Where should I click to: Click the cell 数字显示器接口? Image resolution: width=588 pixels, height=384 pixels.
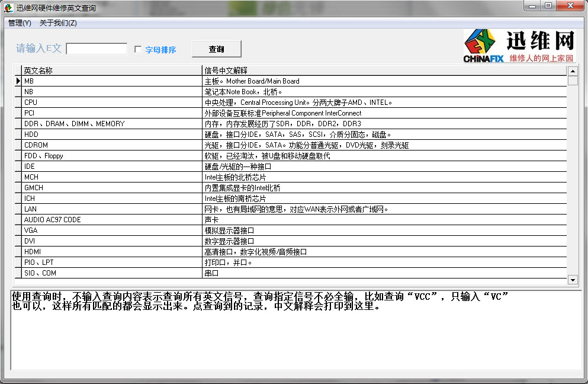(384, 241)
